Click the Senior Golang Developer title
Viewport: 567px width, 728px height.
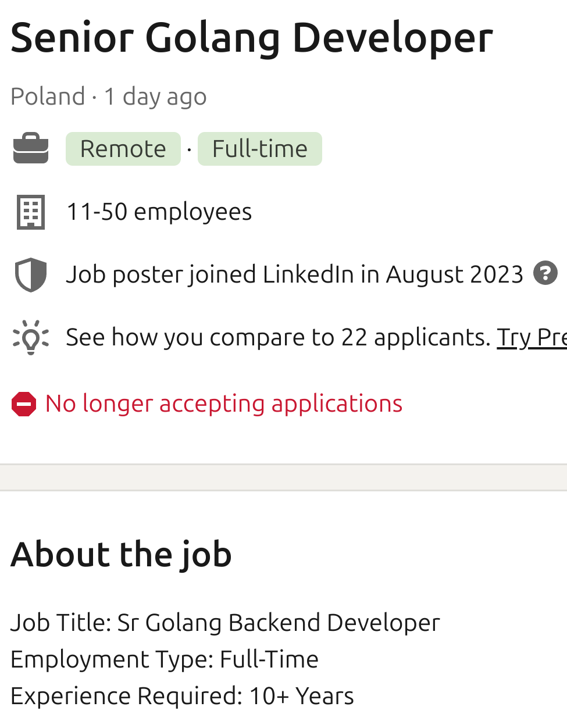pos(251,38)
